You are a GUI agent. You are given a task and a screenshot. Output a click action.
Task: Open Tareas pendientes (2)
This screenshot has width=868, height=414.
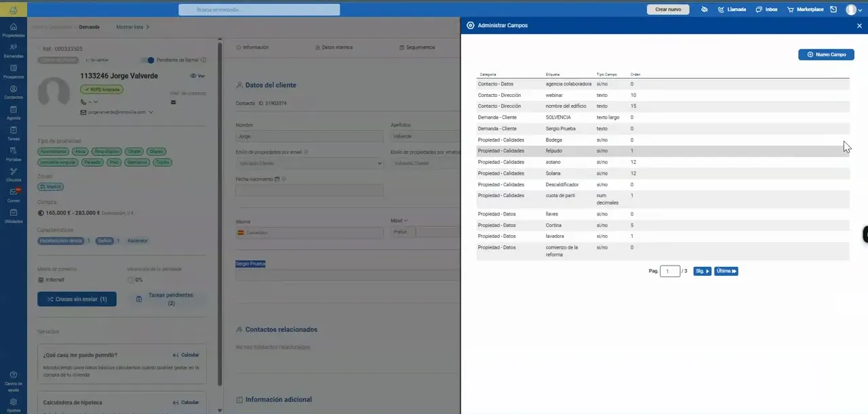pos(166,299)
